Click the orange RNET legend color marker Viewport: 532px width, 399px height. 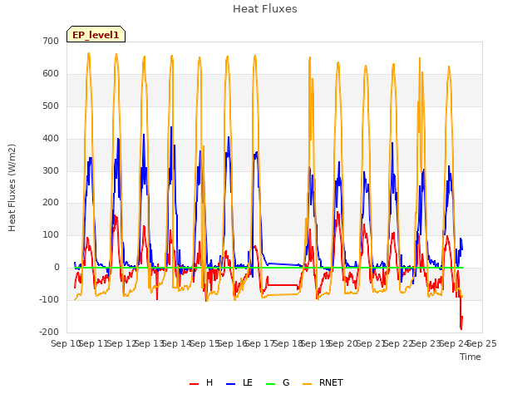307,384
